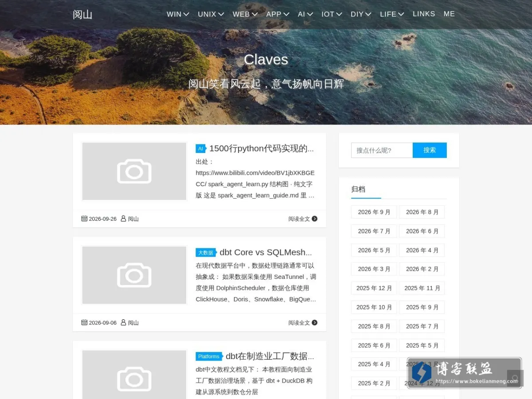Open the LINKS page
This screenshot has height=399, width=532.
424,14
